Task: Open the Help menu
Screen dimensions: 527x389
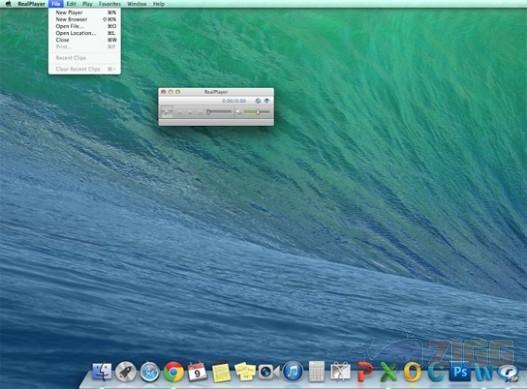Action: coord(159,4)
